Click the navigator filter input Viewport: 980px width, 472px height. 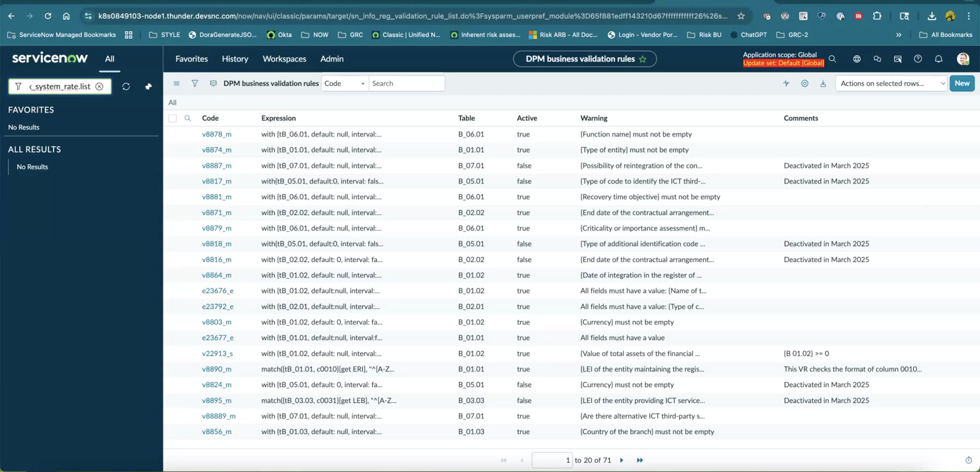click(x=60, y=87)
